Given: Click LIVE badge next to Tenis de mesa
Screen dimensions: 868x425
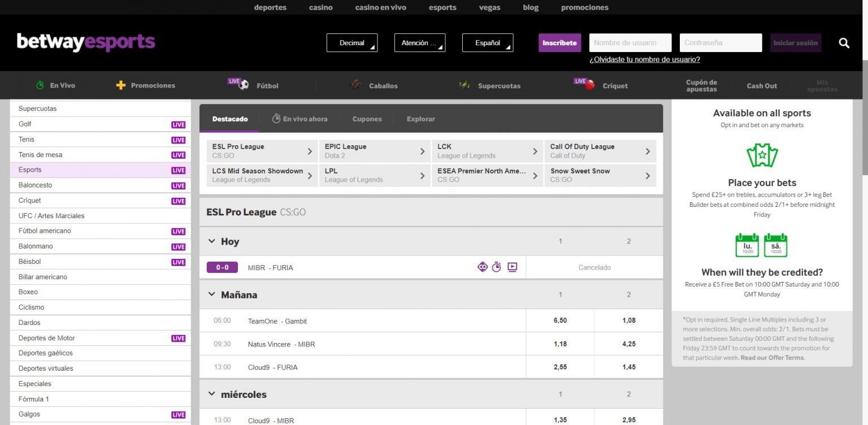Looking at the screenshot, I should click(x=179, y=155).
